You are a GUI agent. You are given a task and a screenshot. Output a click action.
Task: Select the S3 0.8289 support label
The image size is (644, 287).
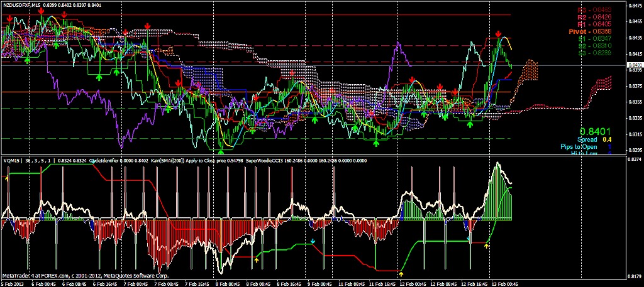coord(595,53)
